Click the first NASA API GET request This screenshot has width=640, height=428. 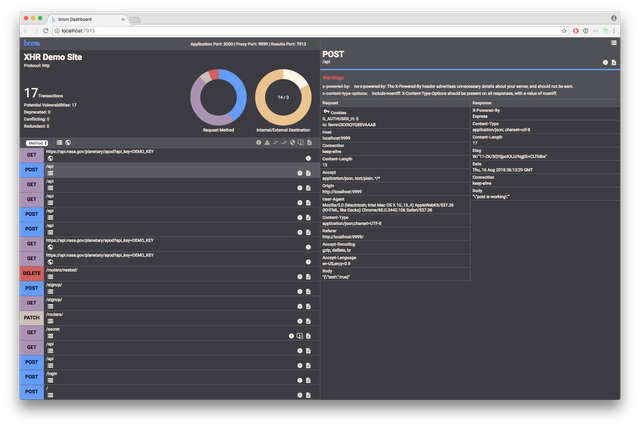(x=170, y=155)
